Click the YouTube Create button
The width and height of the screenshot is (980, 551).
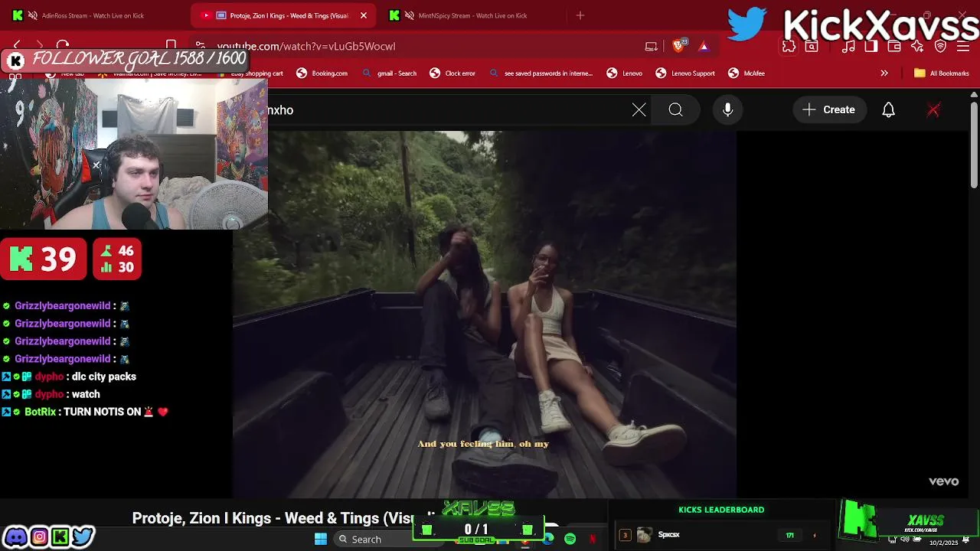[829, 110]
